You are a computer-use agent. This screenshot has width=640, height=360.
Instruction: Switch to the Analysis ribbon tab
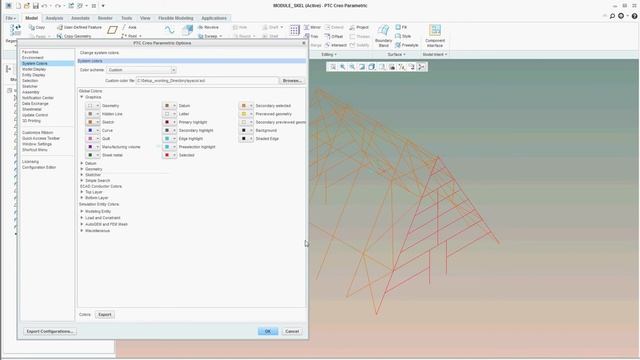(x=54, y=18)
